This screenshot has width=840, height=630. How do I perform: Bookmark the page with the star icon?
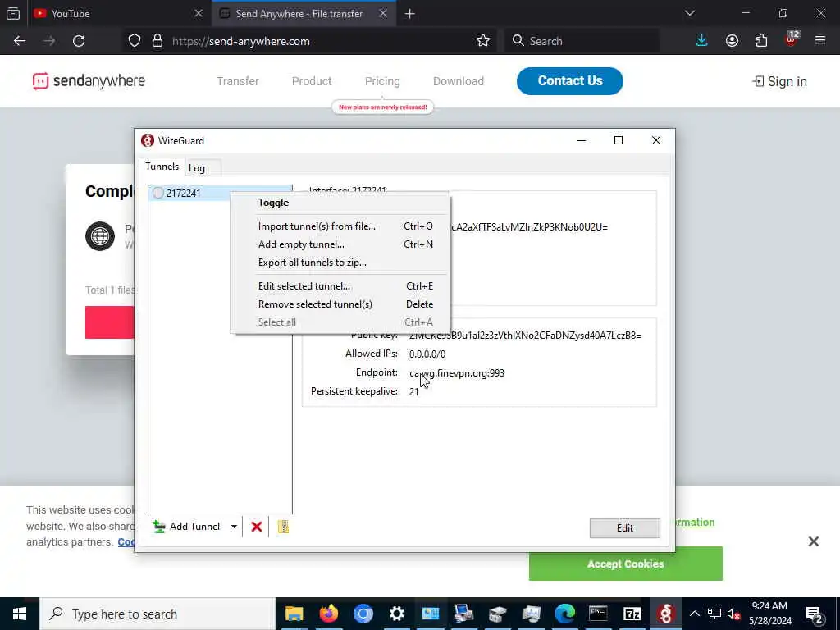tap(482, 41)
